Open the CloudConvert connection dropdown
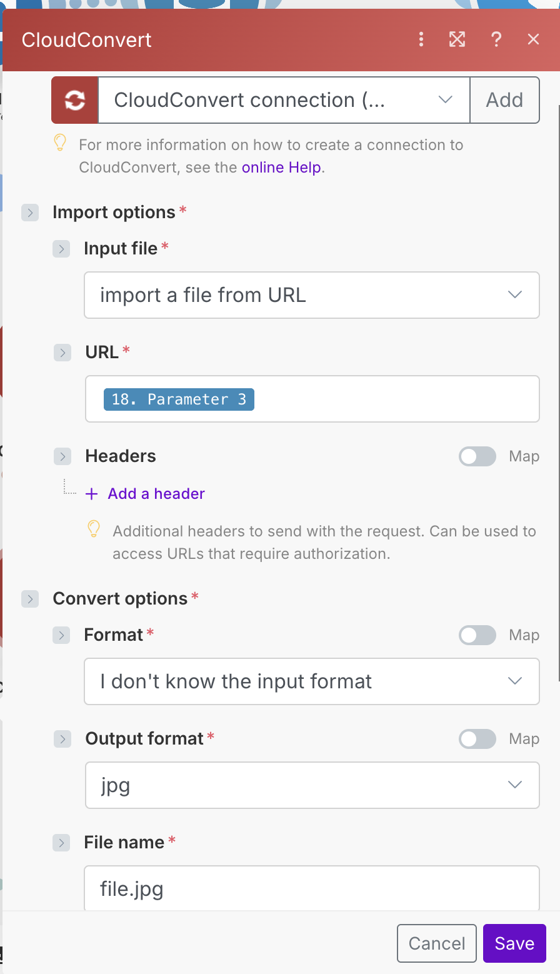The width and height of the screenshot is (560, 974). click(x=284, y=100)
